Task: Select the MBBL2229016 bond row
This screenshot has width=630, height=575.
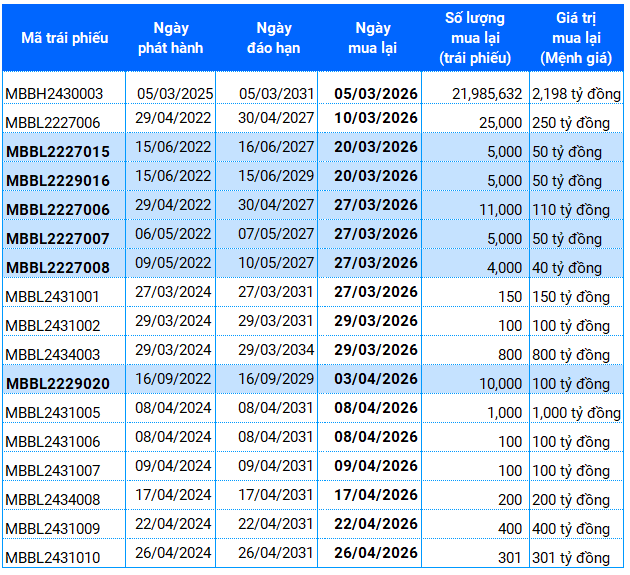Action: [x=58, y=180]
